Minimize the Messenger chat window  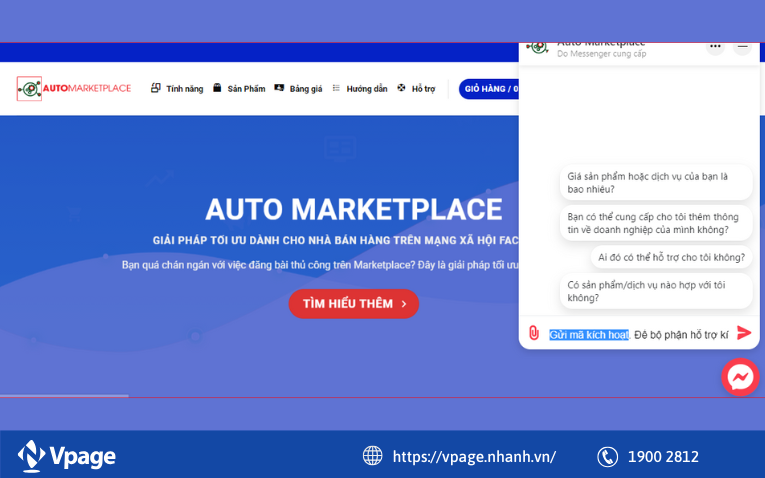pyautogui.click(x=742, y=46)
